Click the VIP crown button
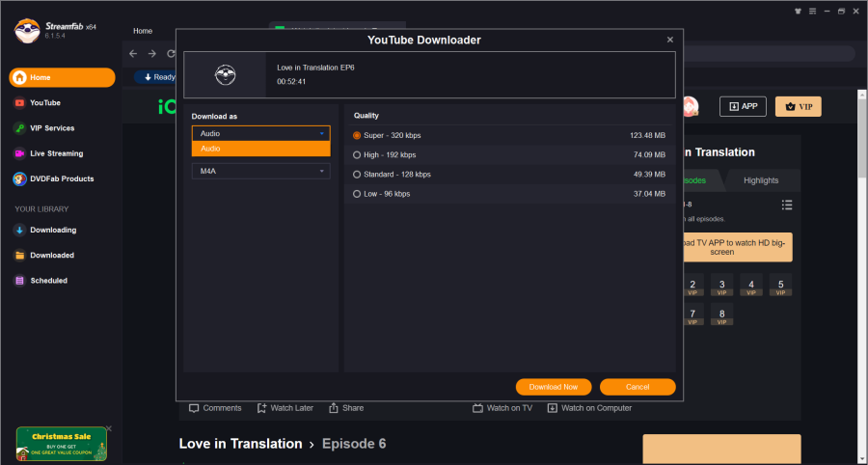Screen dimensions: 868x465 tap(799, 107)
